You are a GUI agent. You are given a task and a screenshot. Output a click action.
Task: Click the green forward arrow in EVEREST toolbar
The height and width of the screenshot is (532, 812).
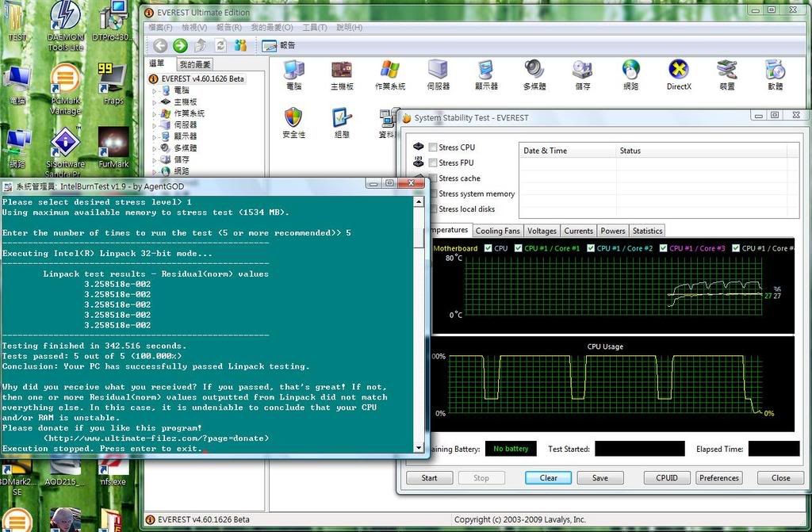[180, 45]
